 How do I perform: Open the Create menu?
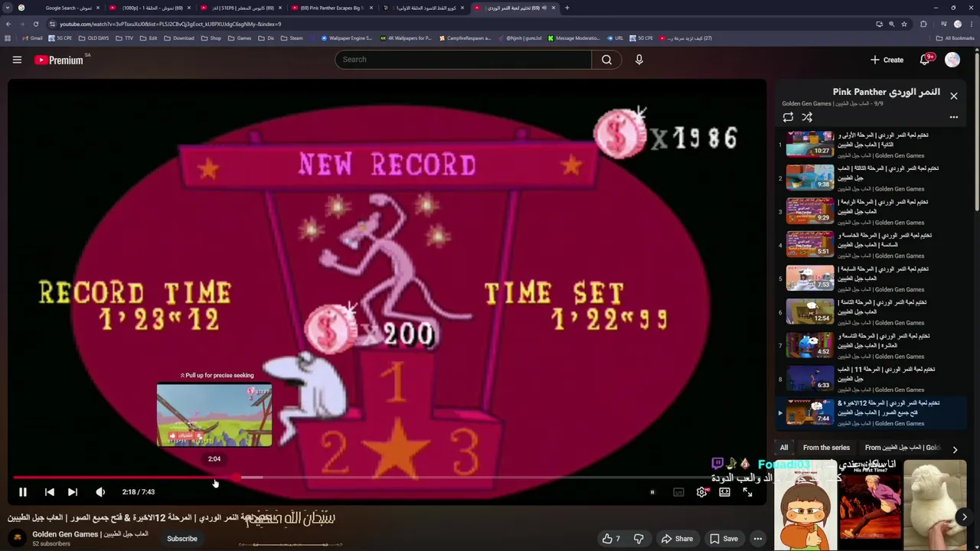[887, 60]
